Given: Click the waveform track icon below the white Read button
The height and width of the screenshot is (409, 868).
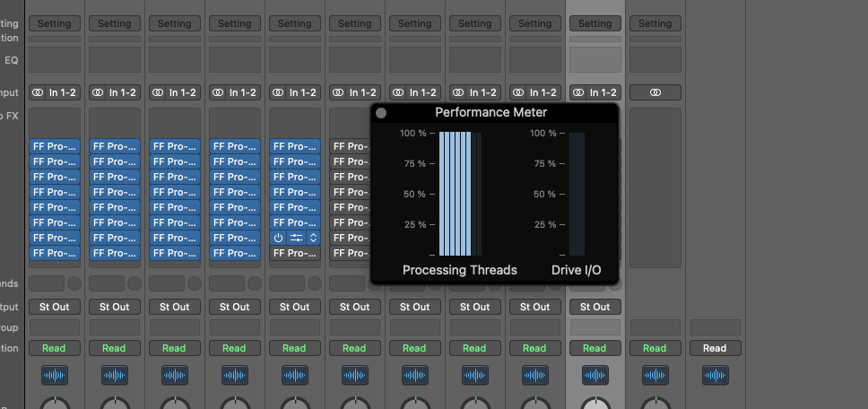Looking at the screenshot, I should point(716,375).
